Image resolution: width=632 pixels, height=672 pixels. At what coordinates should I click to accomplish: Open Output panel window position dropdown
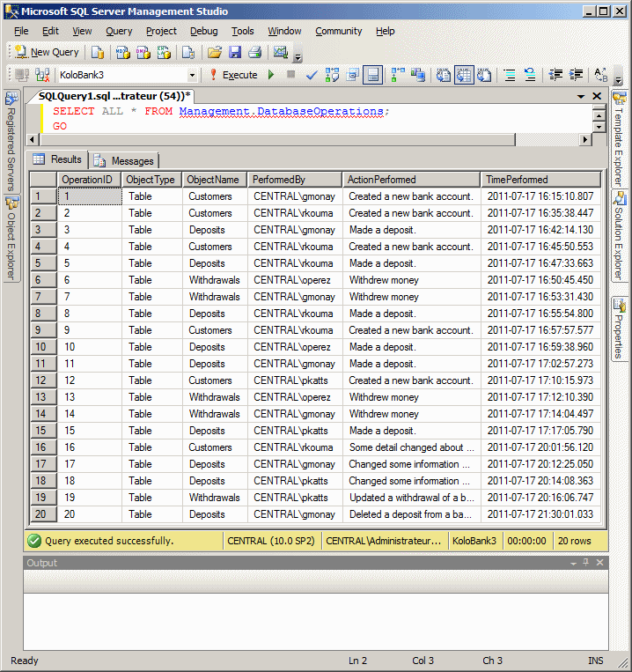(x=573, y=563)
